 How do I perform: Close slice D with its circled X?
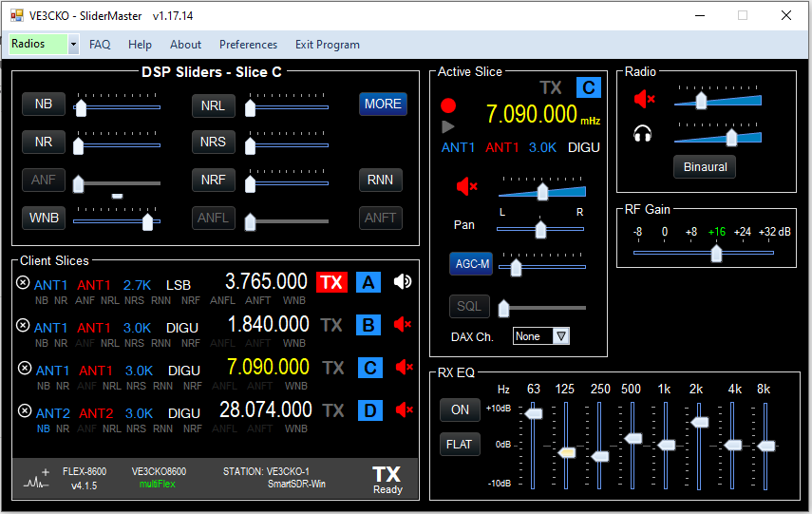coord(25,410)
